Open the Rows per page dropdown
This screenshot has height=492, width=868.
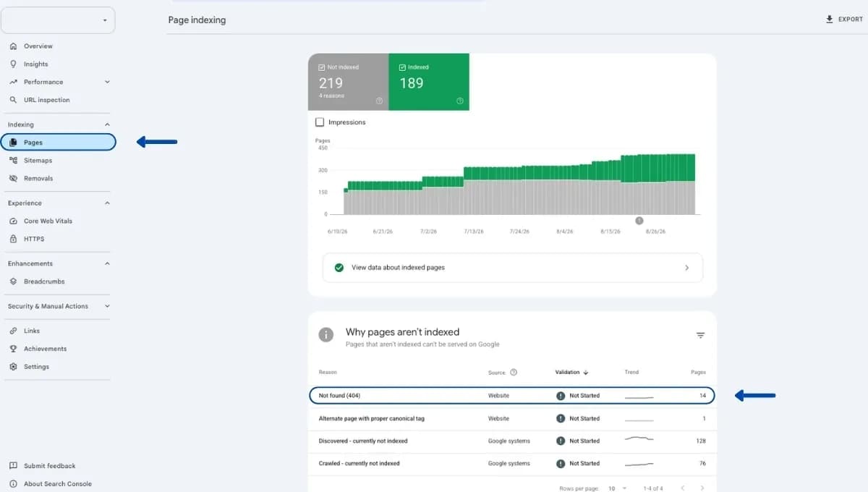pos(617,488)
